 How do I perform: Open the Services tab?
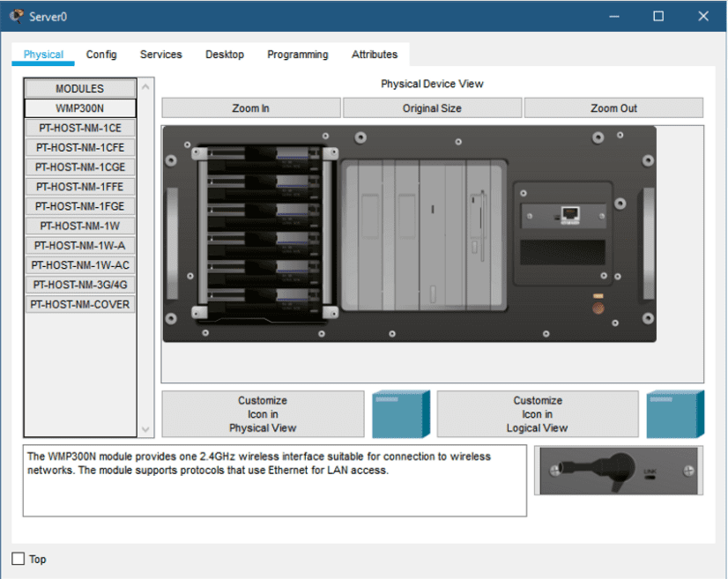[x=160, y=55]
